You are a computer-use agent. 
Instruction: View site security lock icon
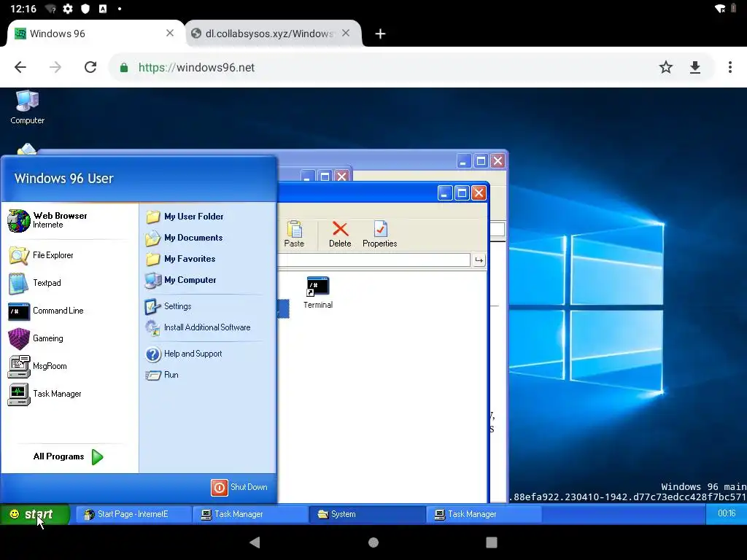[x=124, y=68]
